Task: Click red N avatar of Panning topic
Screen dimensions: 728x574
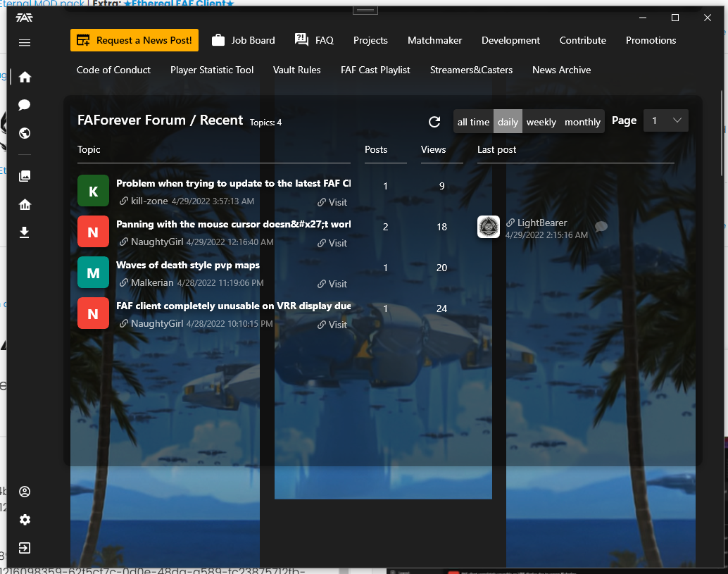Action: [x=94, y=231]
